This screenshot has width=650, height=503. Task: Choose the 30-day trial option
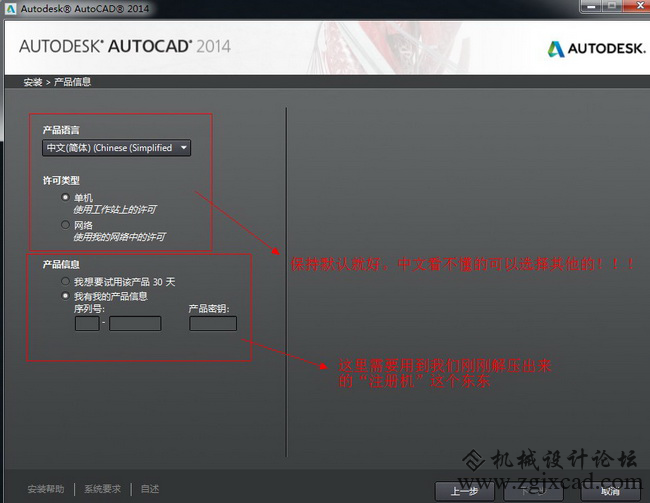click(x=65, y=282)
